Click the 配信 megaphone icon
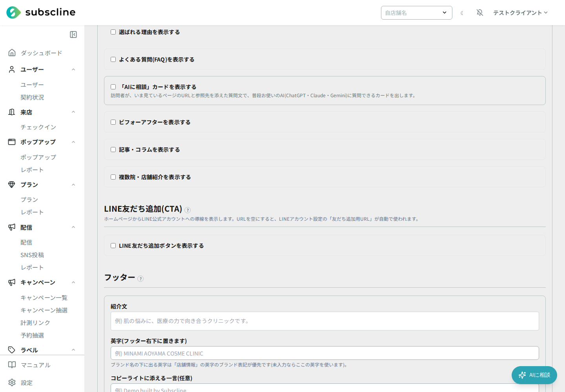This screenshot has width=565, height=392. pyautogui.click(x=12, y=227)
